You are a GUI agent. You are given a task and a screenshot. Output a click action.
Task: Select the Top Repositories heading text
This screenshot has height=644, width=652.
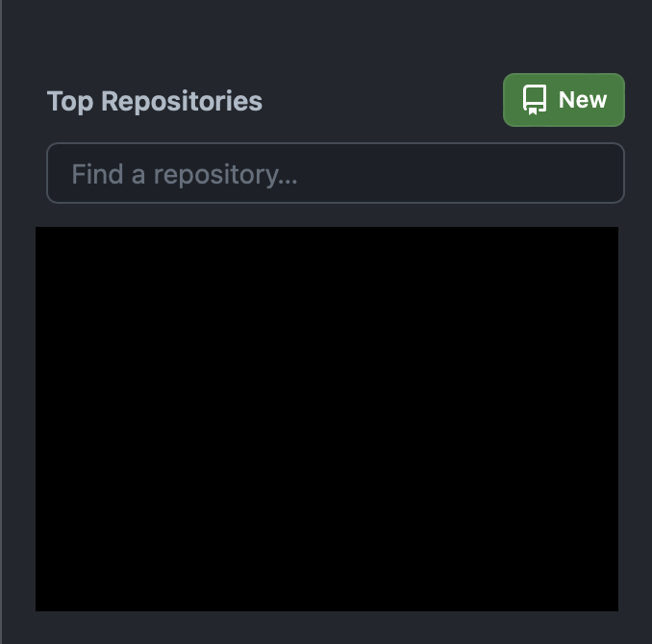point(155,101)
